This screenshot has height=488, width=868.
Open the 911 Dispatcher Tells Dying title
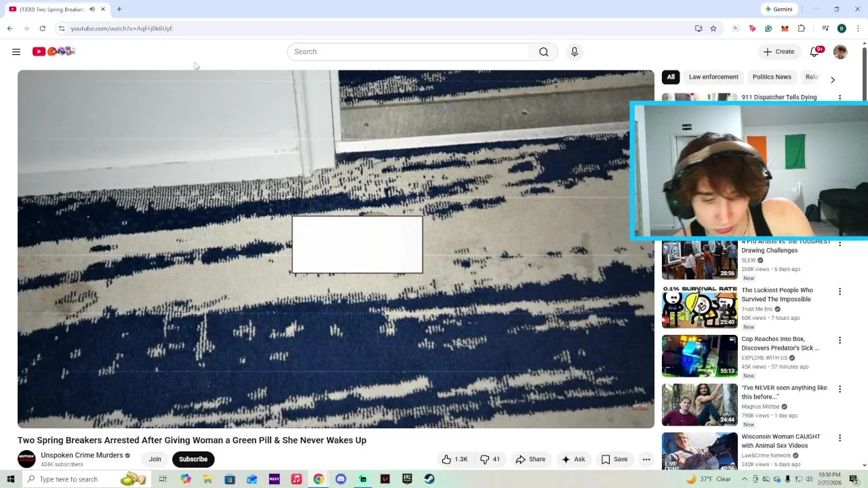[x=779, y=98]
